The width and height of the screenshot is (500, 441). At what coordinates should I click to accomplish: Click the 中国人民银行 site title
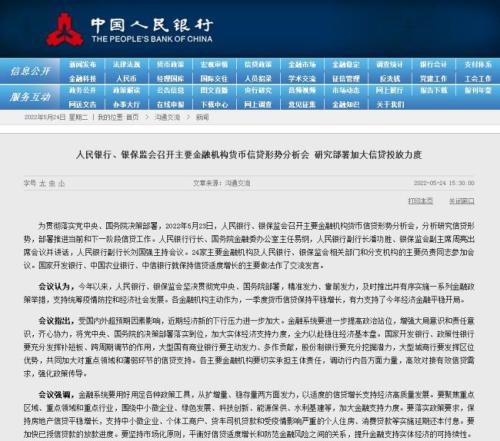point(152,25)
